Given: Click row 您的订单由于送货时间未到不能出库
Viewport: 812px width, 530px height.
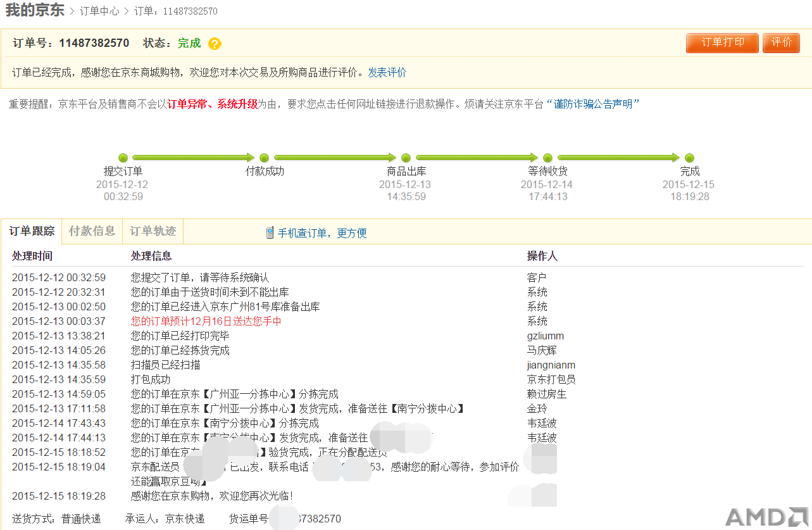Looking at the screenshot, I should [x=210, y=292].
